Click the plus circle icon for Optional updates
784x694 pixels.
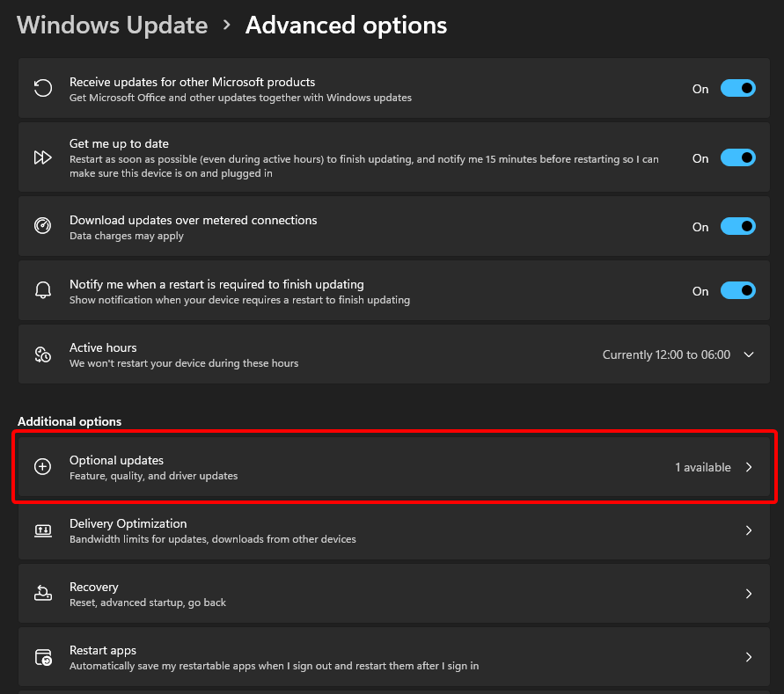(43, 466)
